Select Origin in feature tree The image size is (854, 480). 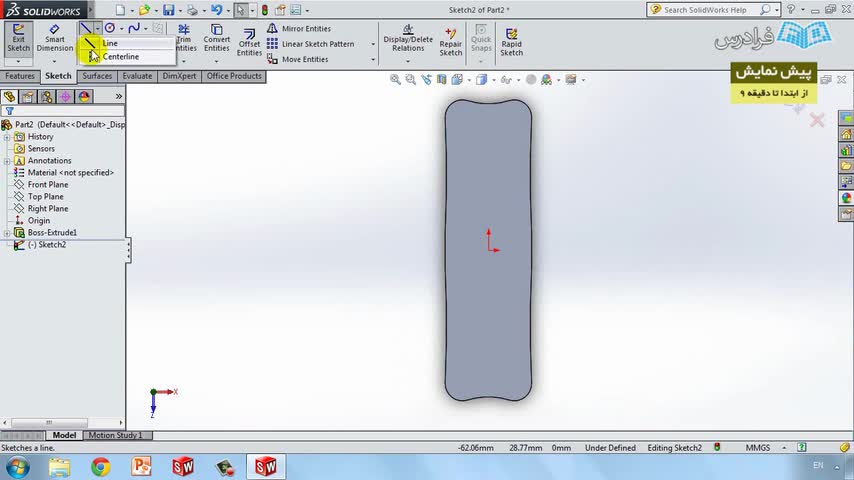(x=32, y=221)
